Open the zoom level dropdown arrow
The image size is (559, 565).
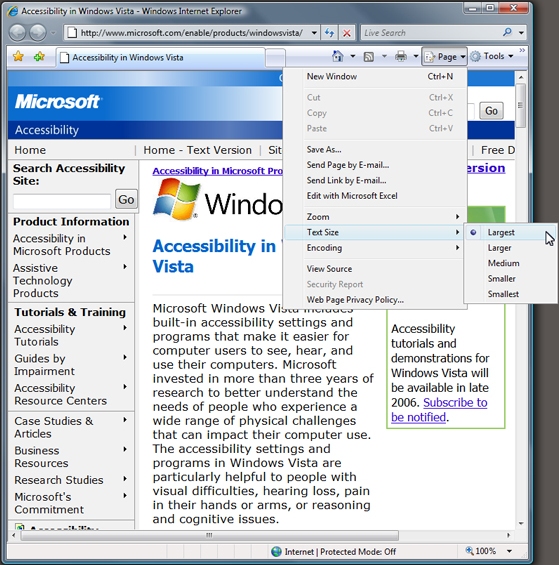[x=509, y=551]
